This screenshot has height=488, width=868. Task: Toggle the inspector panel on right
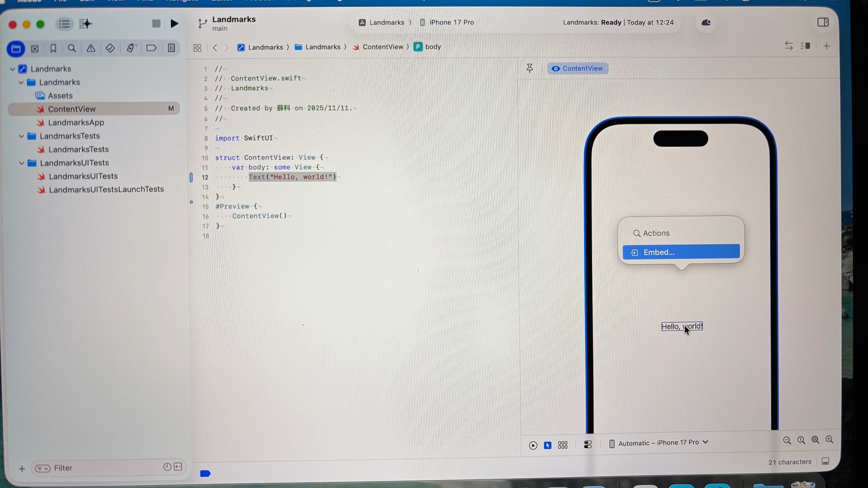[822, 22]
